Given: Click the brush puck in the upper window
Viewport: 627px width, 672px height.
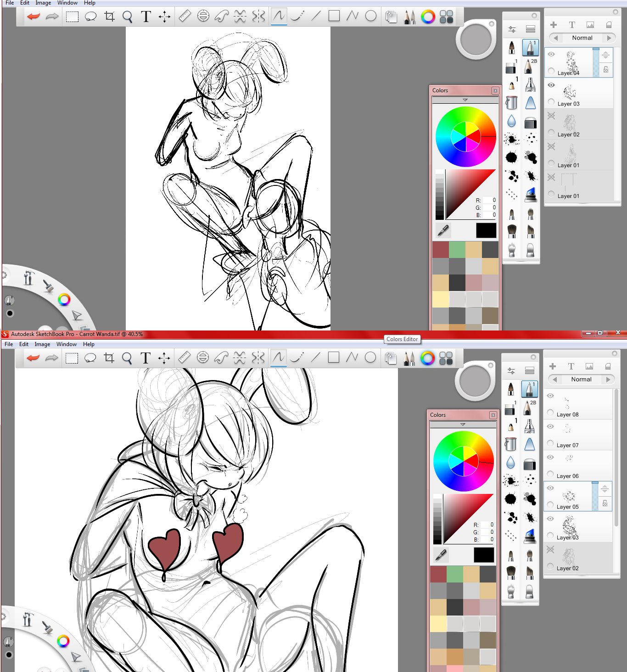Looking at the screenshot, I should point(476,39).
